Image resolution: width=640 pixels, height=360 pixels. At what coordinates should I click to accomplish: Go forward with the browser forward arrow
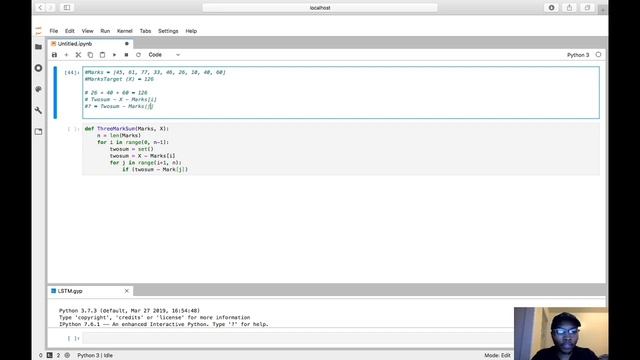[x=51, y=8]
